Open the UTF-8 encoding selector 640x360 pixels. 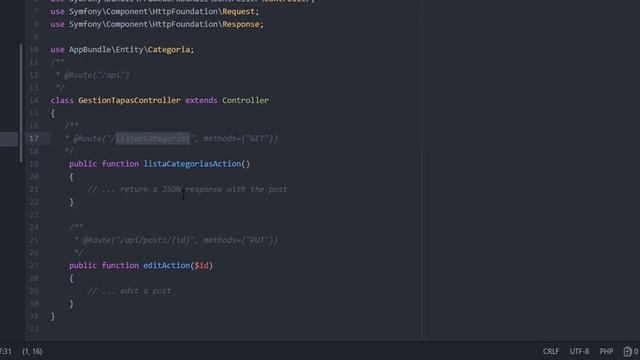click(x=579, y=351)
